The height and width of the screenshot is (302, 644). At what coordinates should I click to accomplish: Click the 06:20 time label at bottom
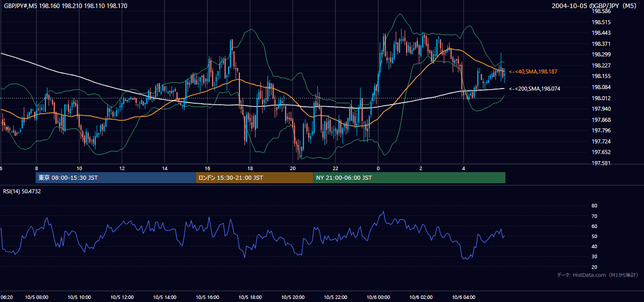click(x=6, y=297)
